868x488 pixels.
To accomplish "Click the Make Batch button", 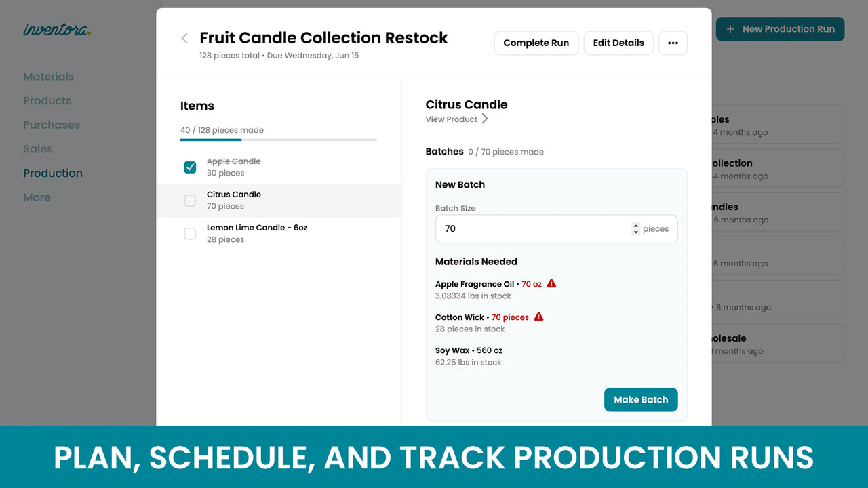I will click(x=640, y=399).
